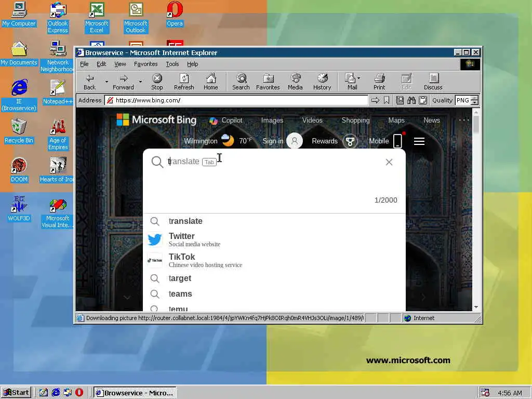Open the Discuss toolbar button

[x=433, y=82]
